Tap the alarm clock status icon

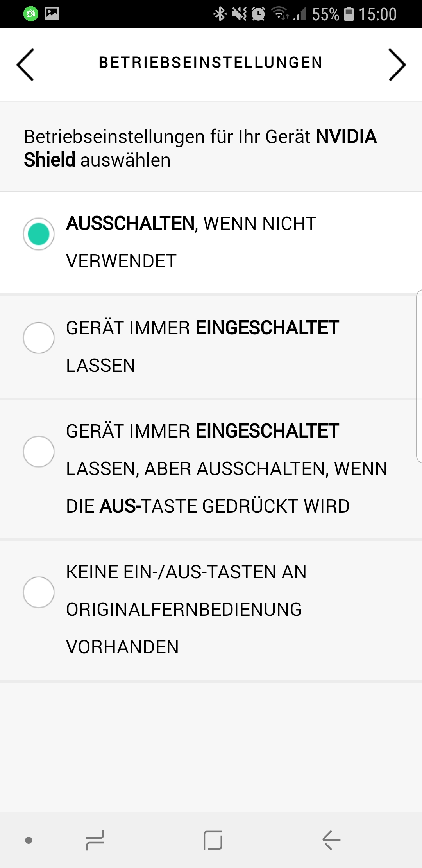click(258, 14)
